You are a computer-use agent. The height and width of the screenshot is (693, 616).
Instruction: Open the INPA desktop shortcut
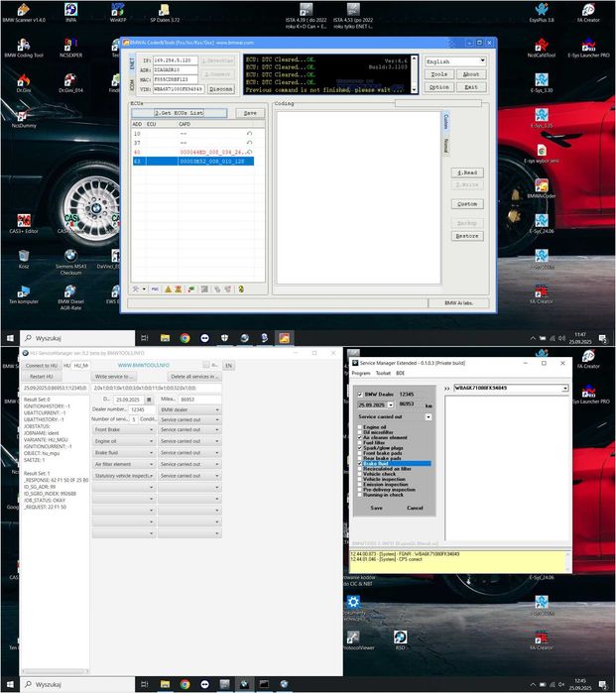pos(70,12)
